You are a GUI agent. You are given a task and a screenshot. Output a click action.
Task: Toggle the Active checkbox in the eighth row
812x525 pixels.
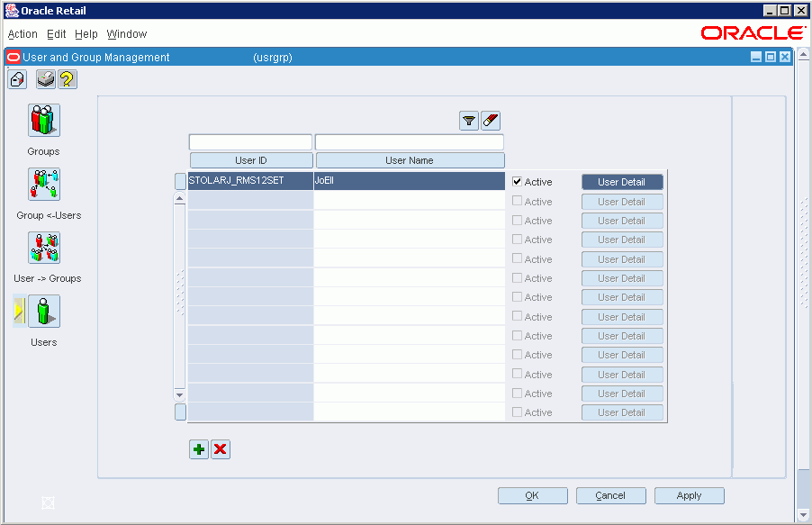coord(517,315)
